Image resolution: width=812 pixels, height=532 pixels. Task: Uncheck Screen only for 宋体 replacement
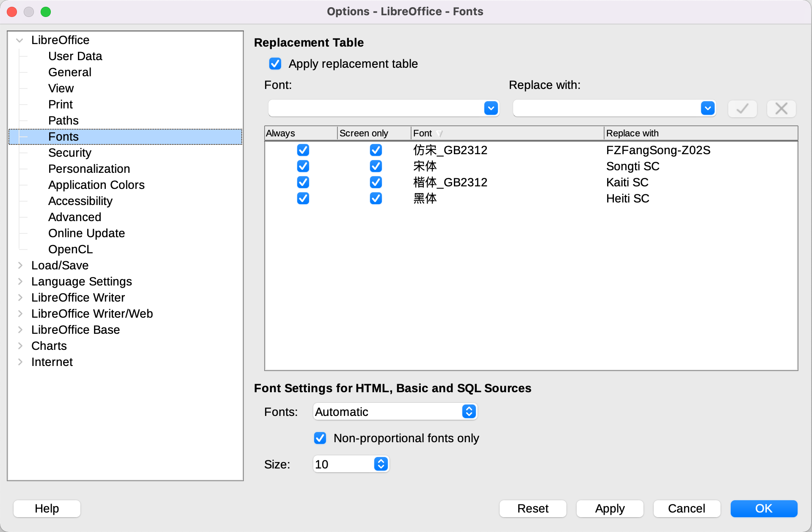376,166
